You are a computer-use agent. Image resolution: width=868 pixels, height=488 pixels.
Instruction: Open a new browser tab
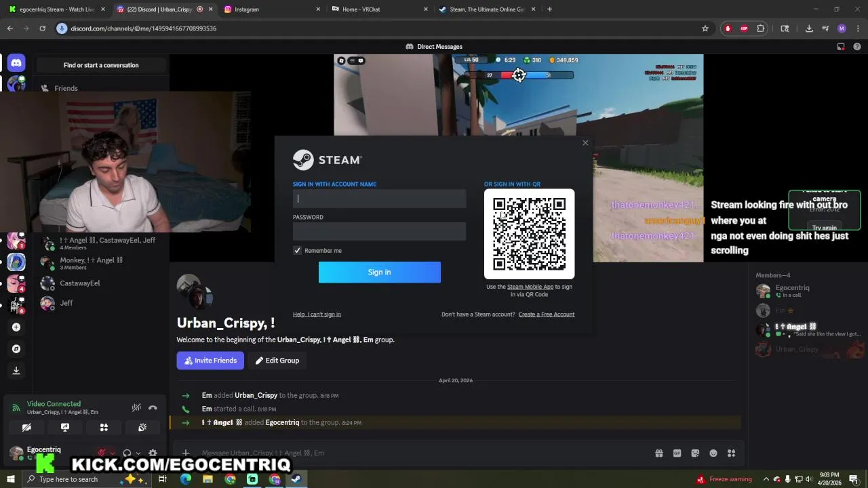coord(549,9)
